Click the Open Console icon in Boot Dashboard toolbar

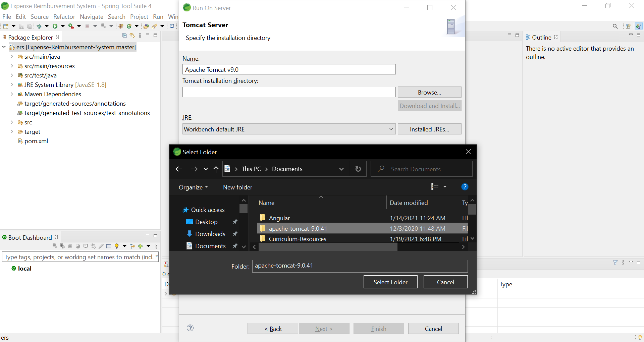click(86, 246)
